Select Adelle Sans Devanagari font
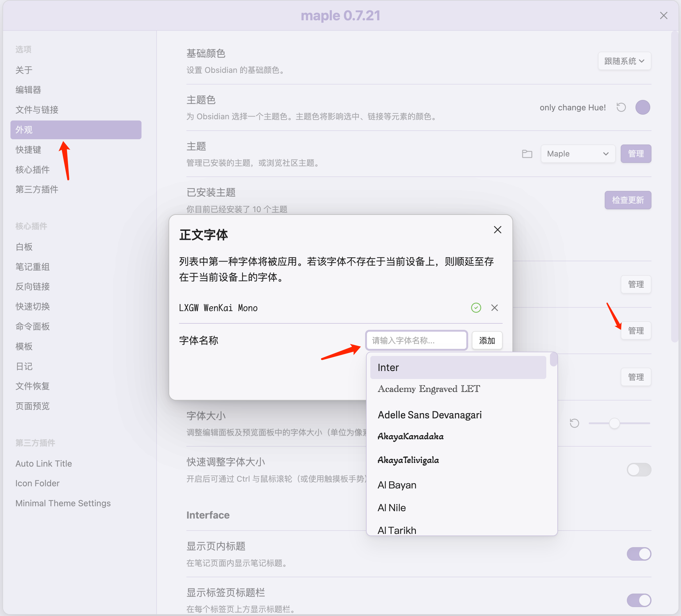Image resolution: width=681 pixels, height=616 pixels. pos(458,415)
